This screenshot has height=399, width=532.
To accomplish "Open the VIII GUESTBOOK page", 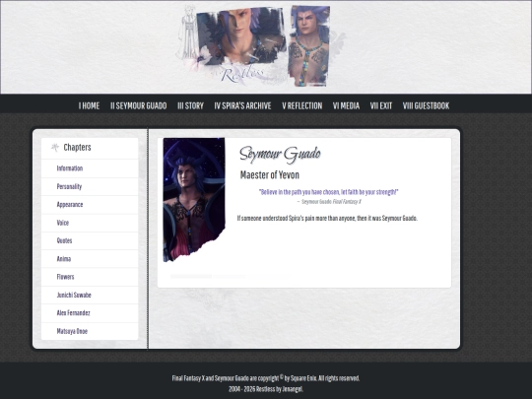I will click(x=426, y=105).
